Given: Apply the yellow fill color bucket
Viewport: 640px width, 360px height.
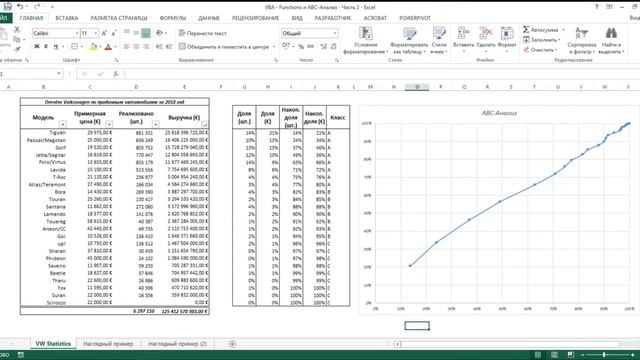Looking at the screenshot, I should tap(93, 47).
